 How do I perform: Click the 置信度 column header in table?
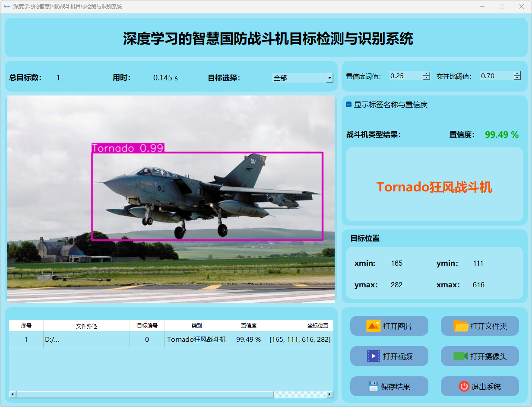click(x=248, y=326)
